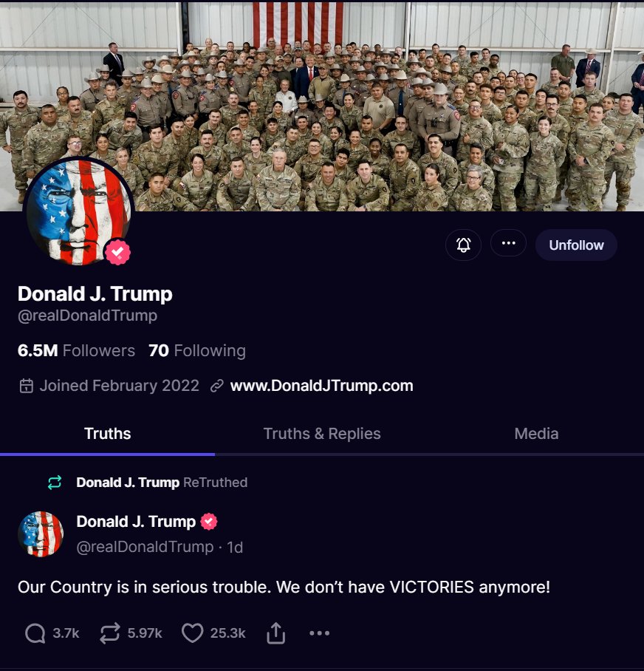Click the share upload icon

pyautogui.click(x=275, y=633)
